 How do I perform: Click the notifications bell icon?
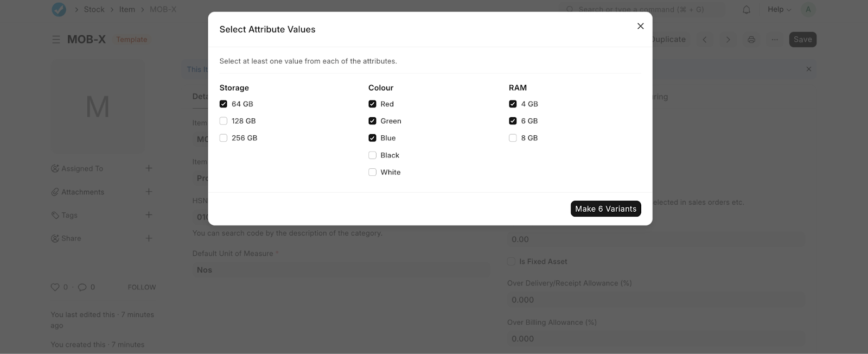click(746, 10)
